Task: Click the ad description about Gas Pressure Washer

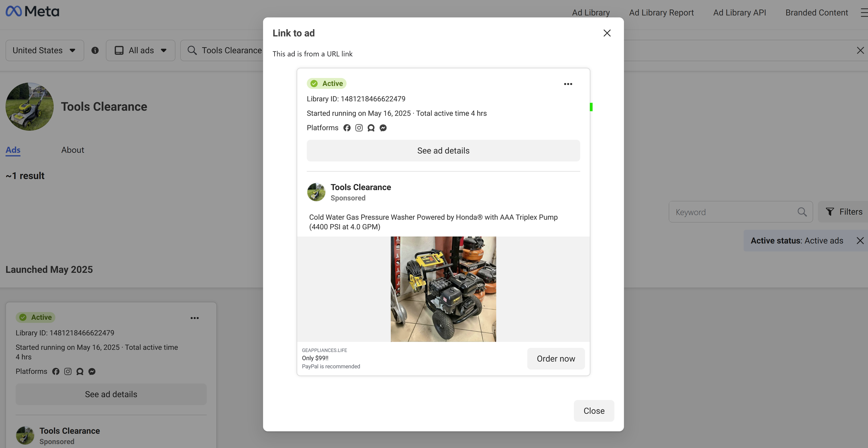Action: tap(433, 222)
